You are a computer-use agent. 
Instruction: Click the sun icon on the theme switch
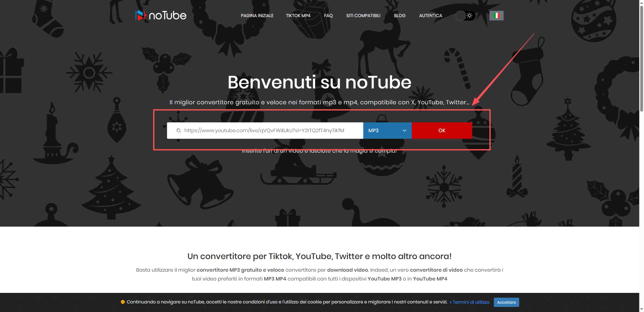469,16
